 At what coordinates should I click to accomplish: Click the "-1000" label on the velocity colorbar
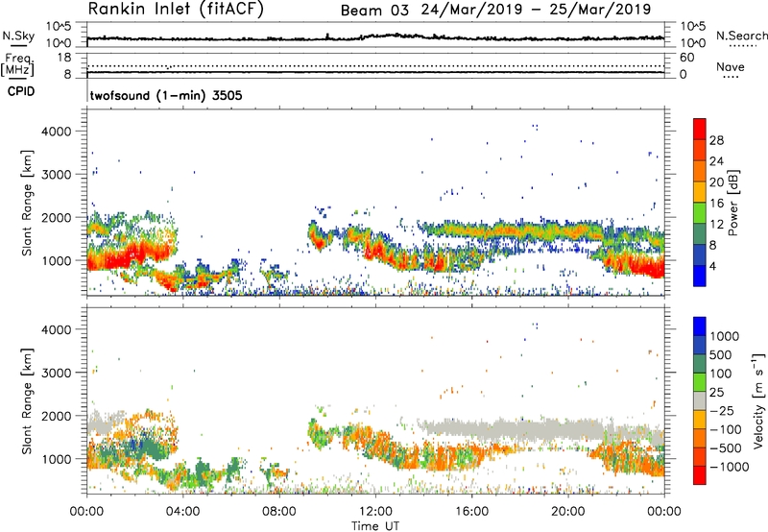click(729, 467)
